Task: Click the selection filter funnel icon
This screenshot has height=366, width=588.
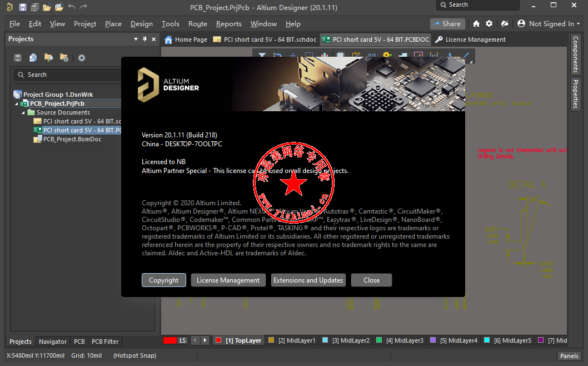Action: point(262,55)
